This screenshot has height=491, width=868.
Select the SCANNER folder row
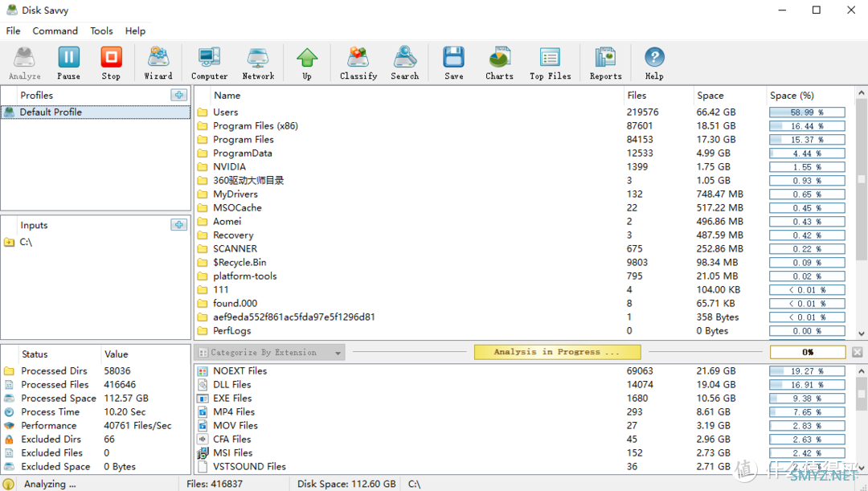tap(525, 248)
